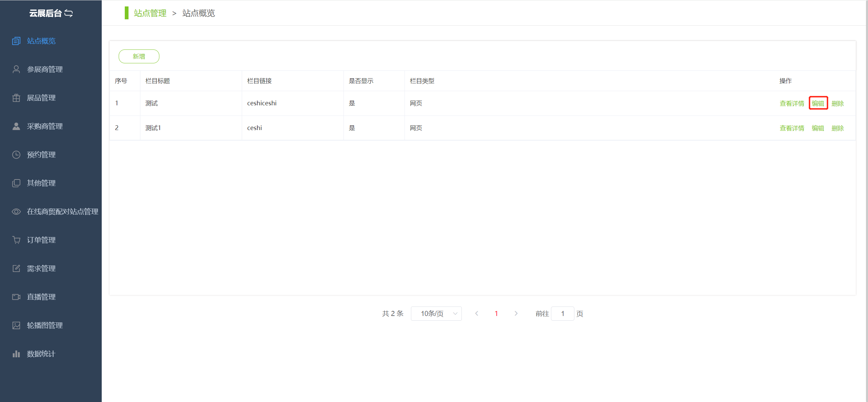
Task: Click 查看详情 for row 测试1
Action: [792, 128]
